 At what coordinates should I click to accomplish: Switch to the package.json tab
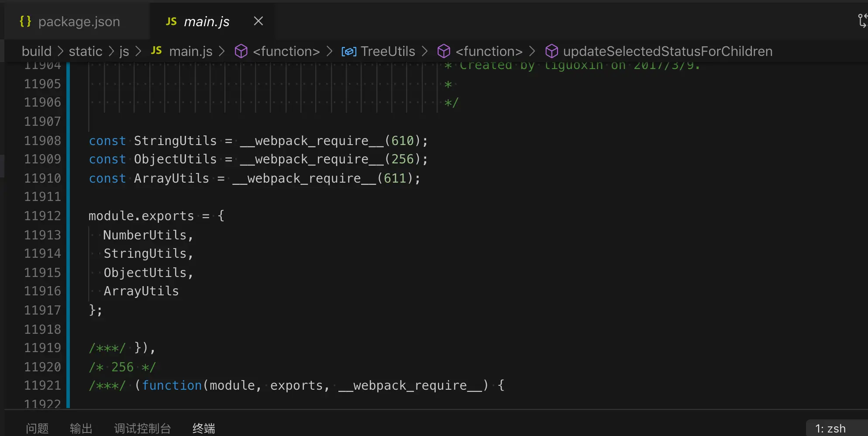click(x=79, y=21)
